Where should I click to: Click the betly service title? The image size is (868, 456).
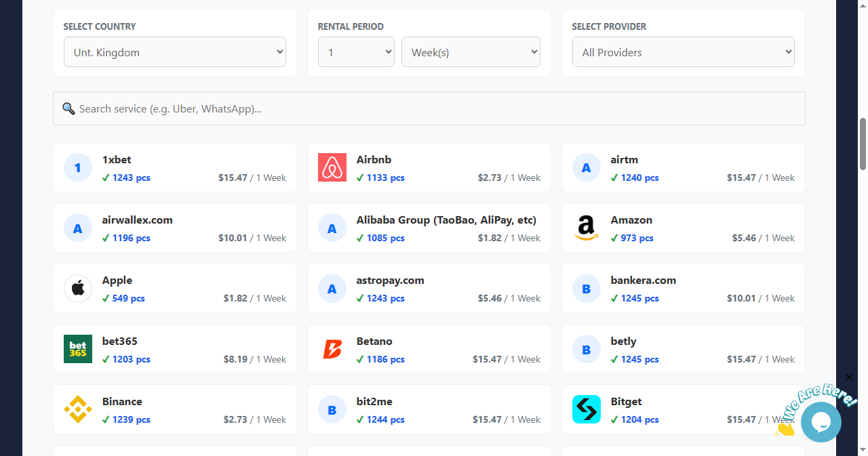pos(624,341)
